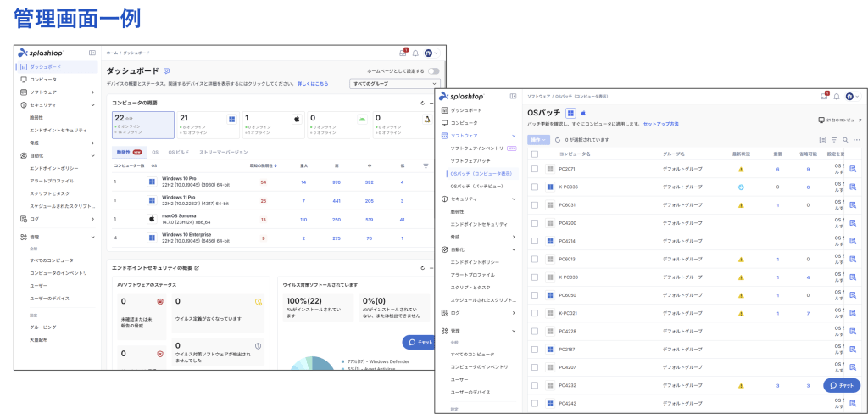
Task: Refresh the エンドポイントセキュリティの概要 panel
Action: [x=422, y=268]
